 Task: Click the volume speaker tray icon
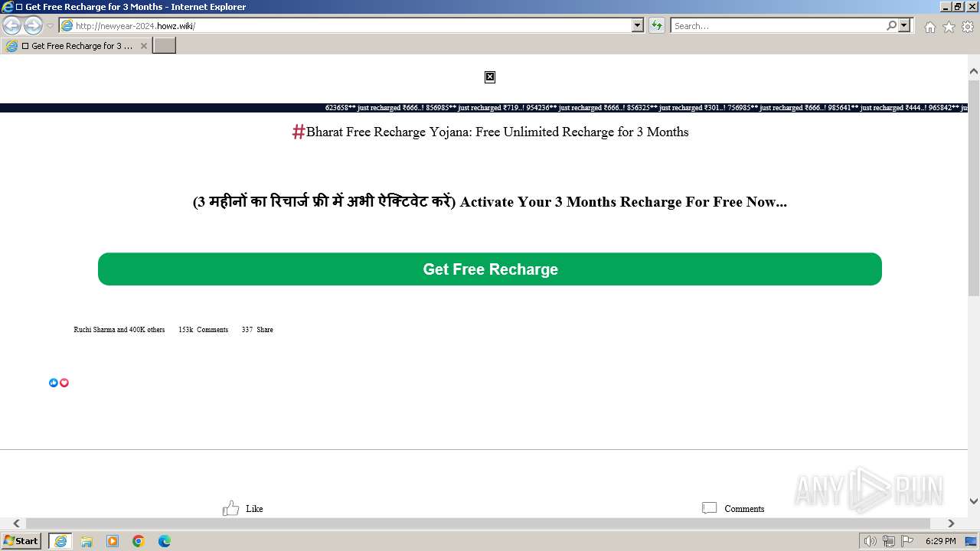coord(871,541)
